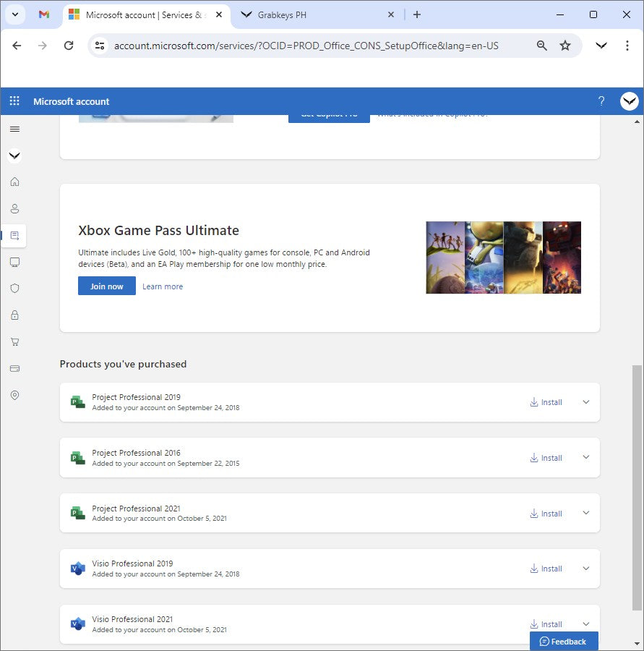Screen dimensions: 644x651
Task: Install Project Professional 2019
Action: (x=546, y=402)
